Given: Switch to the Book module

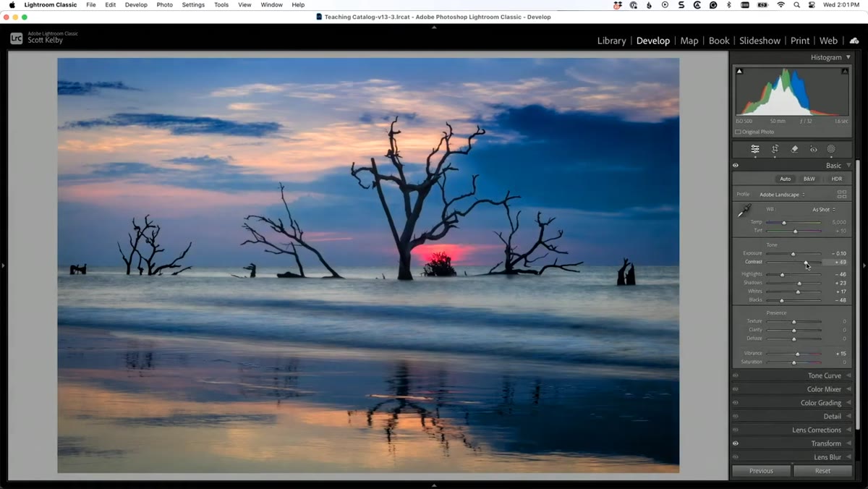Looking at the screenshot, I should [719, 41].
